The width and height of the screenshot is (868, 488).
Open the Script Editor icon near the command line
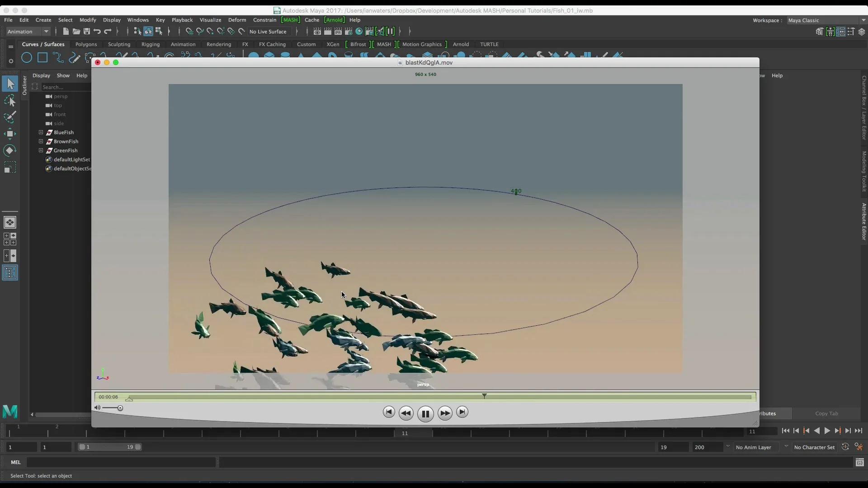860,463
